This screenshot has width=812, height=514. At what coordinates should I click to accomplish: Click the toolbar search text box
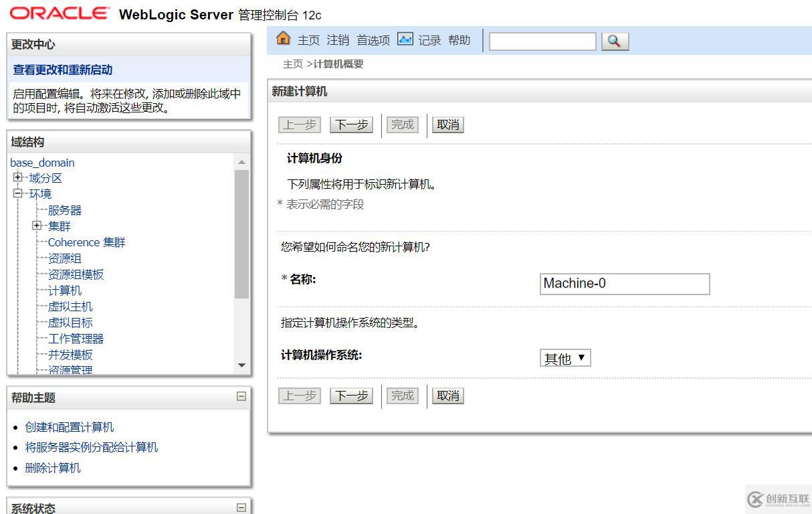(542, 41)
